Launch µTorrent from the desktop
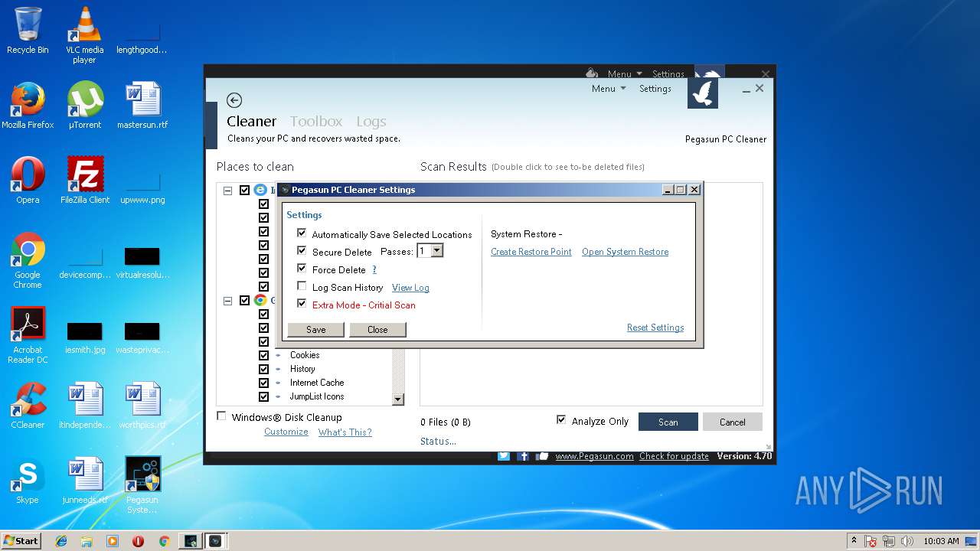 85,106
